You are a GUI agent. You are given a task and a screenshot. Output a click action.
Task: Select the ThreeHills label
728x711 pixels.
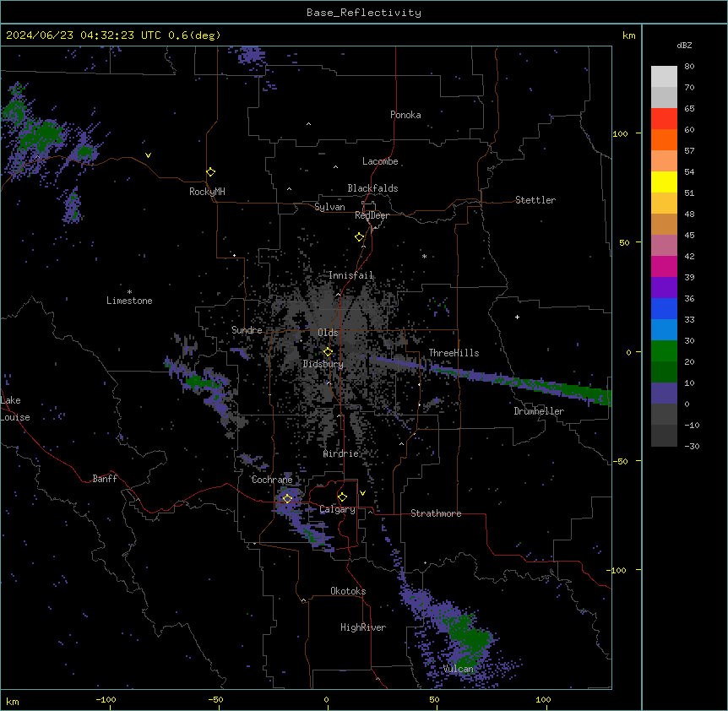click(454, 353)
